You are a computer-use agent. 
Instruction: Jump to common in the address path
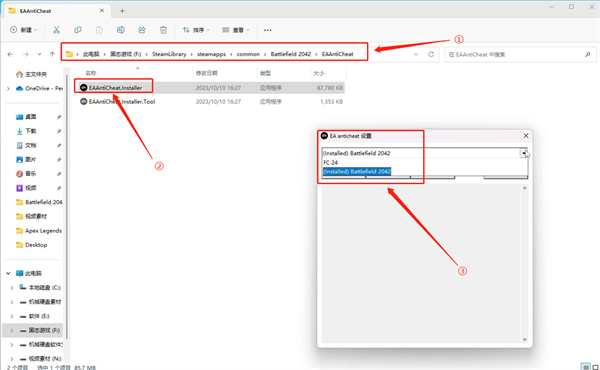pyautogui.click(x=248, y=54)
